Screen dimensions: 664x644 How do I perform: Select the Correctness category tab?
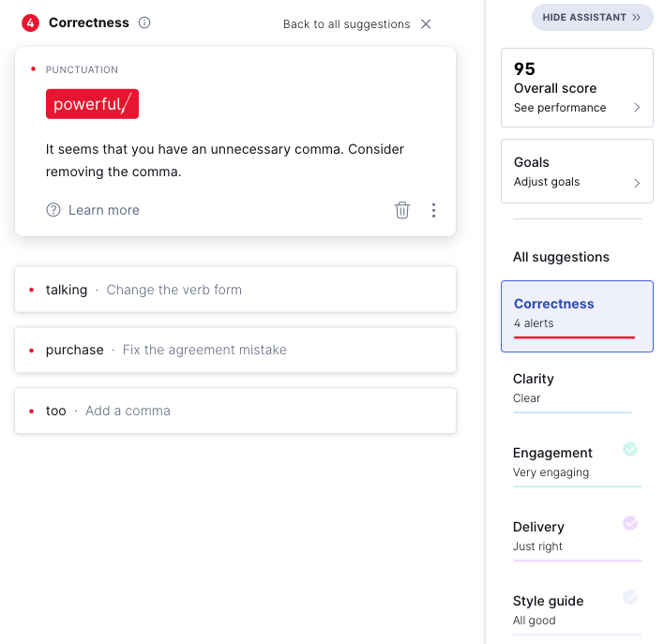577,316
